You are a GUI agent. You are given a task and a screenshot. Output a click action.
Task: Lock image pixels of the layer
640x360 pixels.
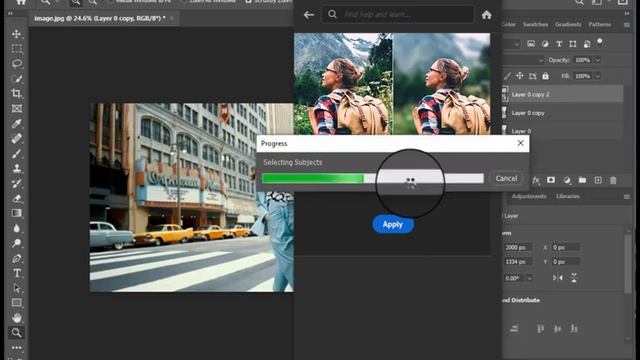coord(507,76)
